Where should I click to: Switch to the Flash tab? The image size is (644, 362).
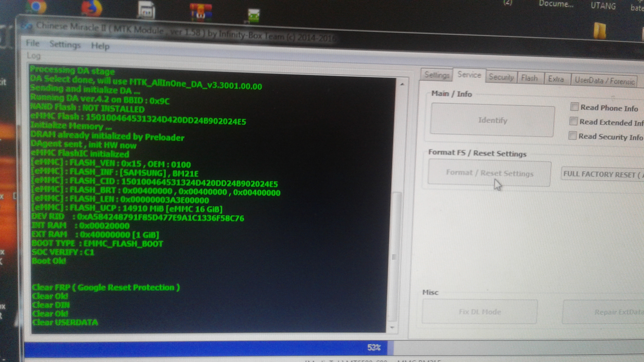pos(529,78)
